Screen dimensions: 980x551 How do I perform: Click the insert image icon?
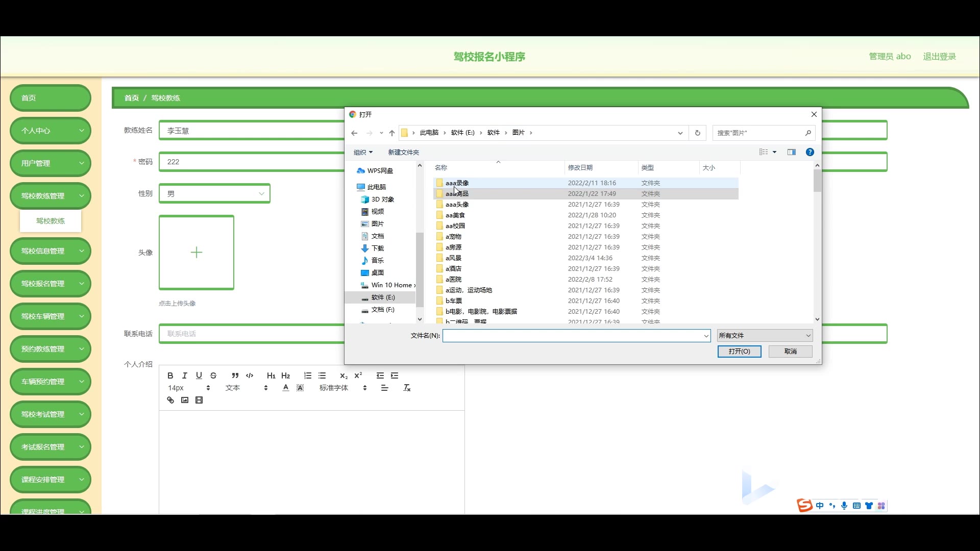coord(185,400)
